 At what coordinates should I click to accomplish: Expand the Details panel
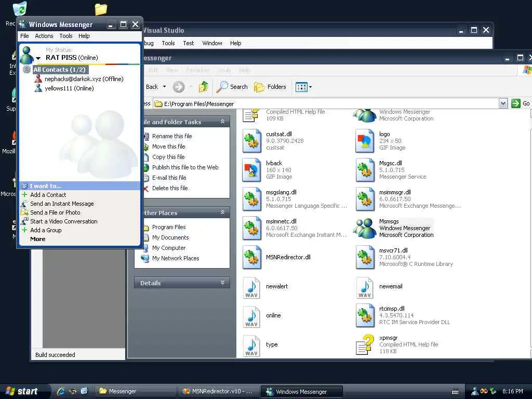(x=222, y=283)
